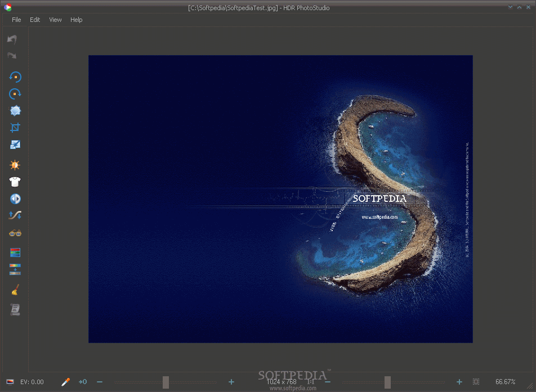Open the scroll history icon

tap(15, 309)
